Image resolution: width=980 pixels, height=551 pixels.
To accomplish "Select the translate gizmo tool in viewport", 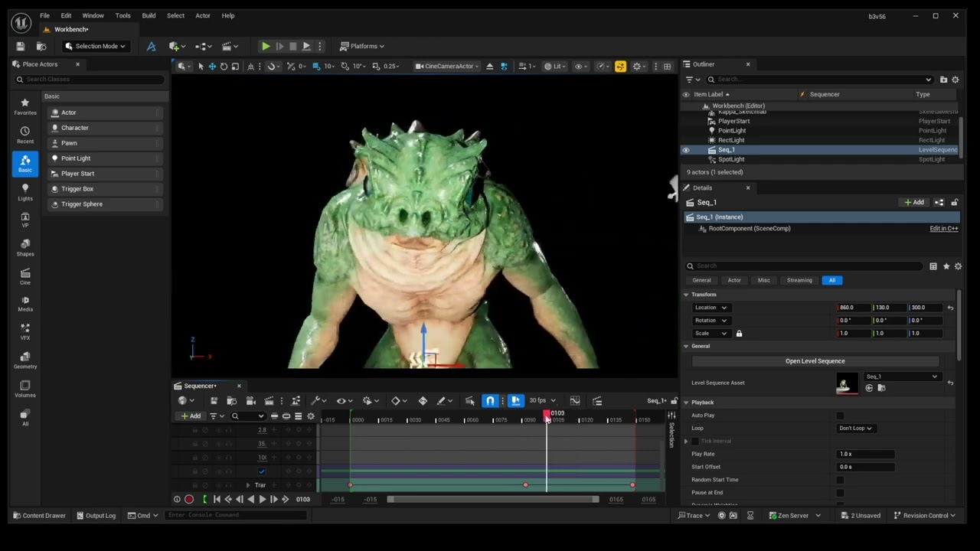I will click(212, 67).
